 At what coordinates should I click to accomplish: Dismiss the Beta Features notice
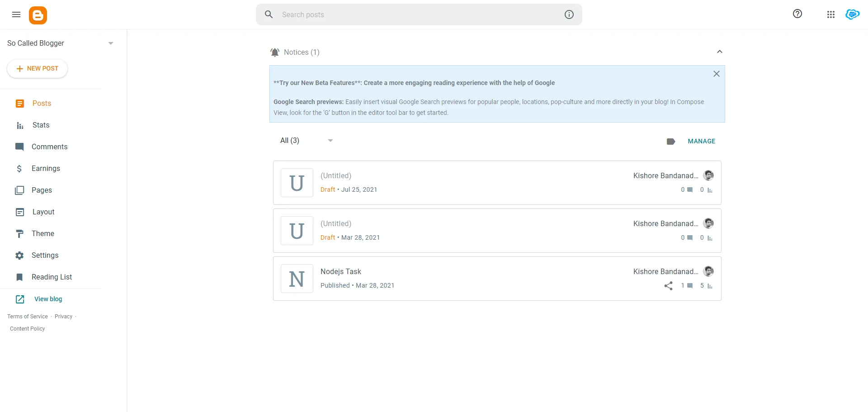(x=716, y=73)
